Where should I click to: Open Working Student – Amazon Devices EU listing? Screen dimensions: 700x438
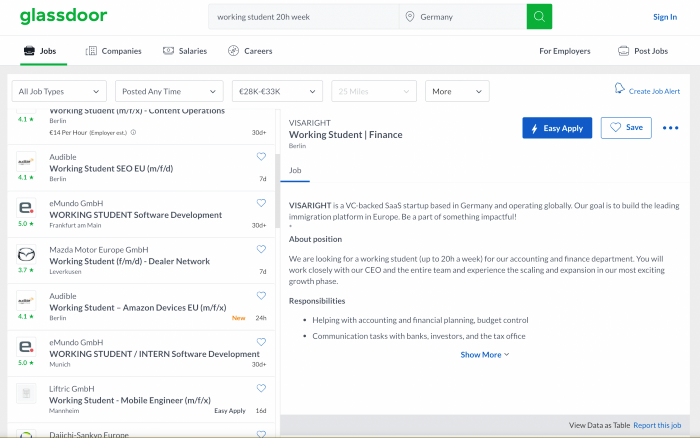coord(138,308)
